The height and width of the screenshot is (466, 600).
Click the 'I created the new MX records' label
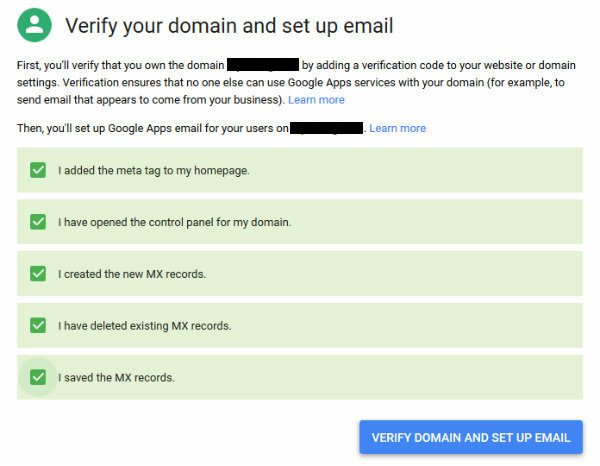132,274
